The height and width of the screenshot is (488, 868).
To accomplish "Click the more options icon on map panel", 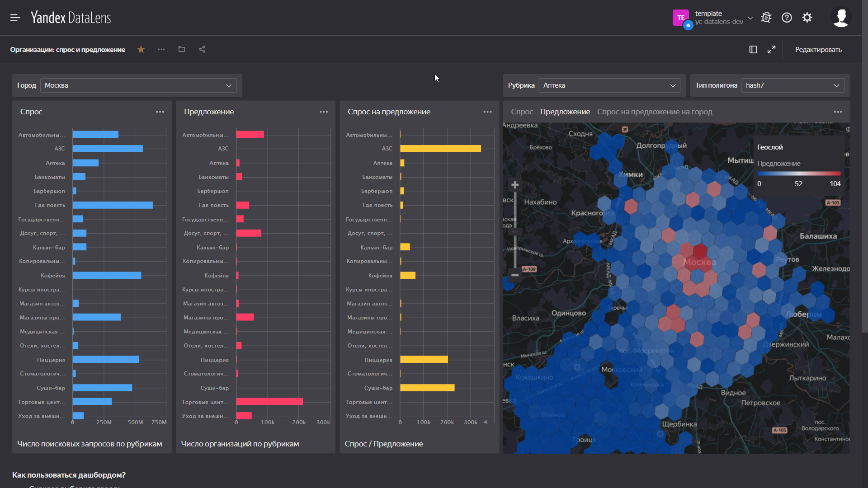I will 838,112.
